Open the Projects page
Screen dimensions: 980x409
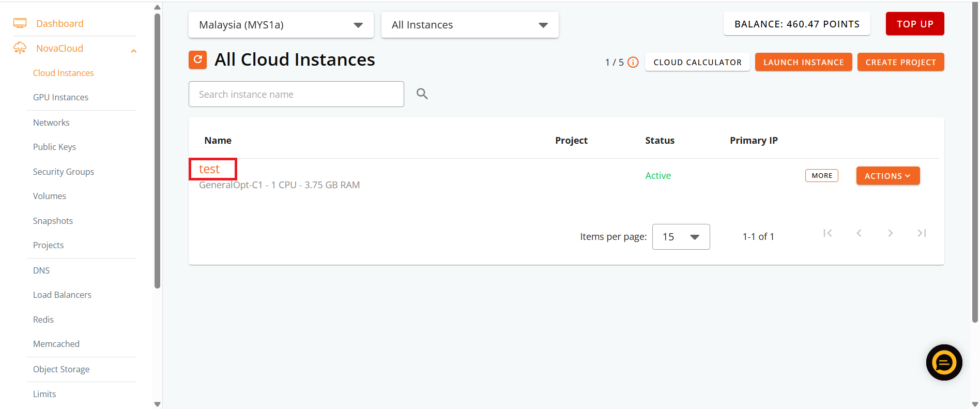pyautogui.click(x=49, y=245)
